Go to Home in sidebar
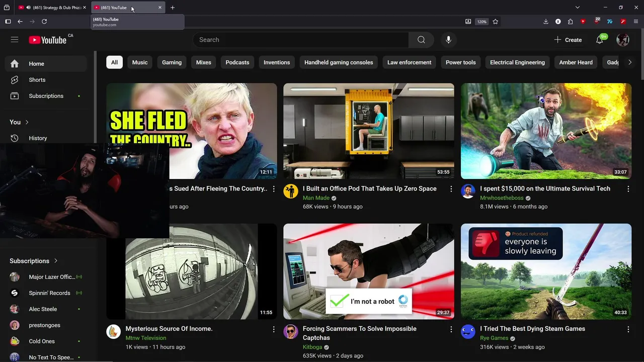Screen dimensions: 644x362 [x=46, y=64]
